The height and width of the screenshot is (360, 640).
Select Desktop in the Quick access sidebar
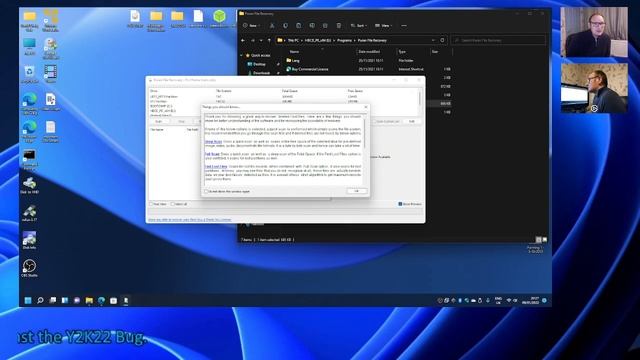[259, 64]
